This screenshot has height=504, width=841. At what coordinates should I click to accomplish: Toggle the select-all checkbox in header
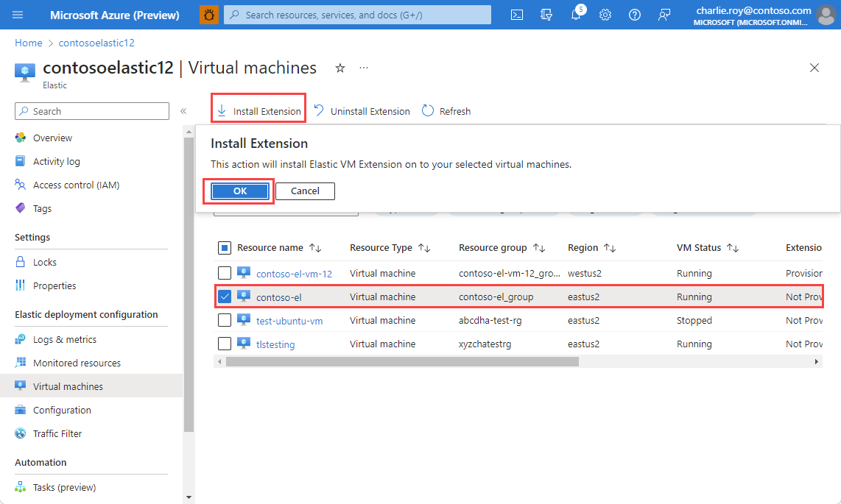(225, 248)
